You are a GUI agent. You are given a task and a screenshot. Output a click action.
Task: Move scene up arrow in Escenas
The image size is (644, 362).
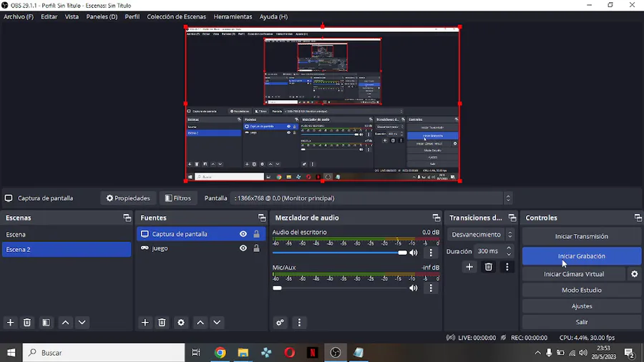click(65, 323)
